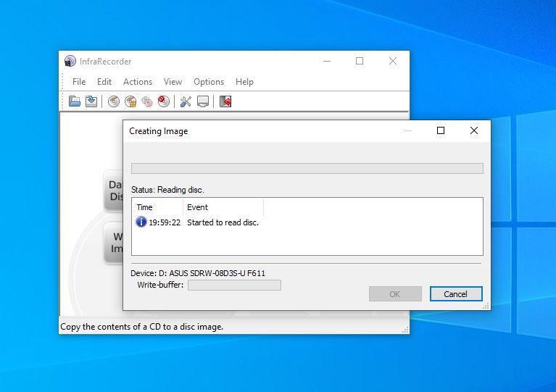Click the InfraRecorder application title icon
Viewport: 556px width, 392px height.
coord(70,61)
